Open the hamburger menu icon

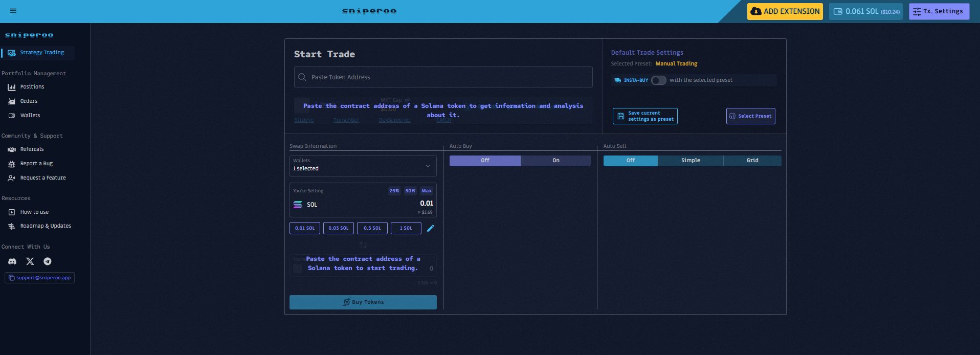click(x=13, y=11)
